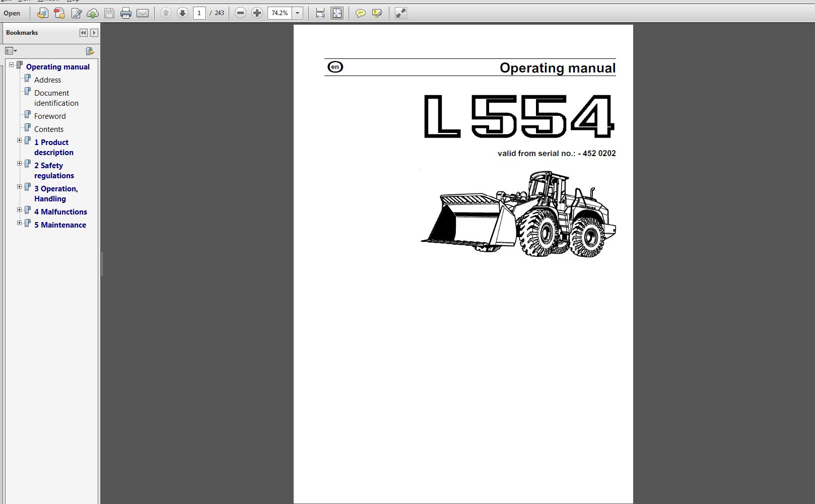Add a sticky note comment icon
This screenshot has width=815, height=504.
(x=360, y=13)
